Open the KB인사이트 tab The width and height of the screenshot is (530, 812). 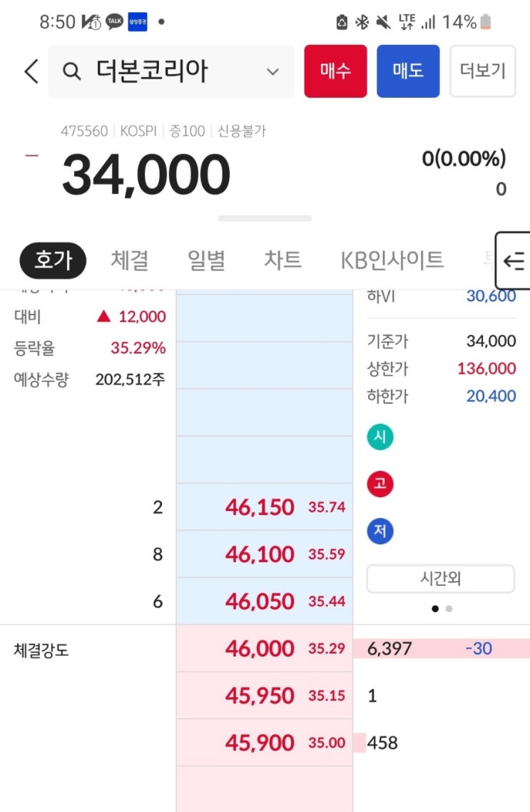[x=392, y=260]
